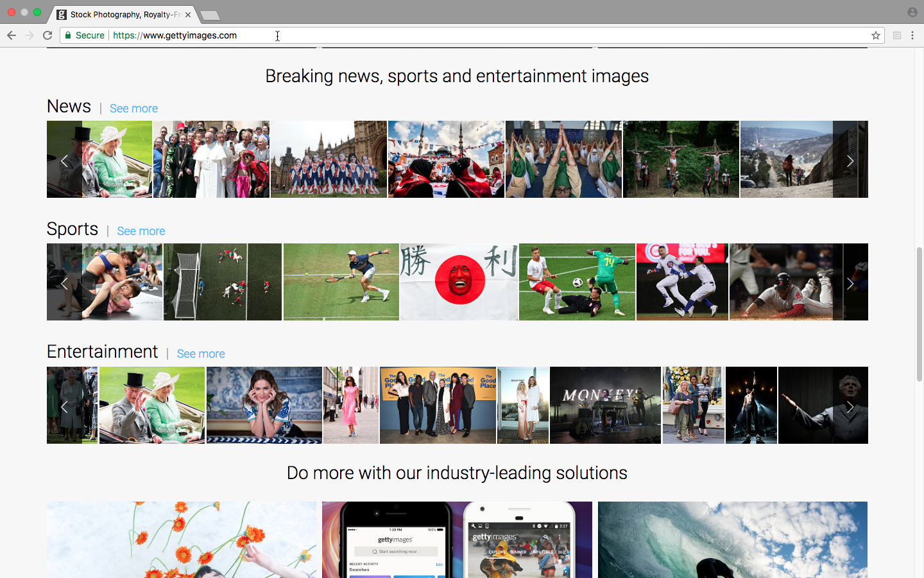Viewport: 924px width, 578px height.
Task: Go back in Entertainment carousel with left chevron
Action: click(64, 407)
